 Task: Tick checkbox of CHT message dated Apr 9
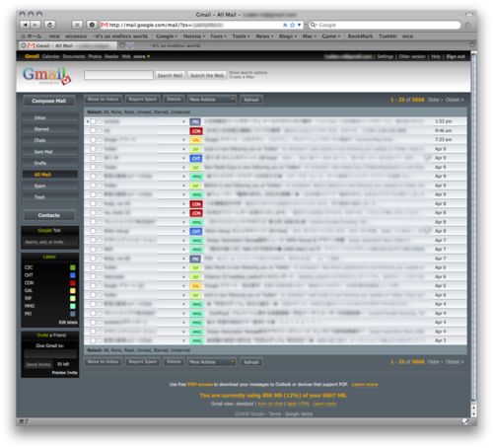93,158
